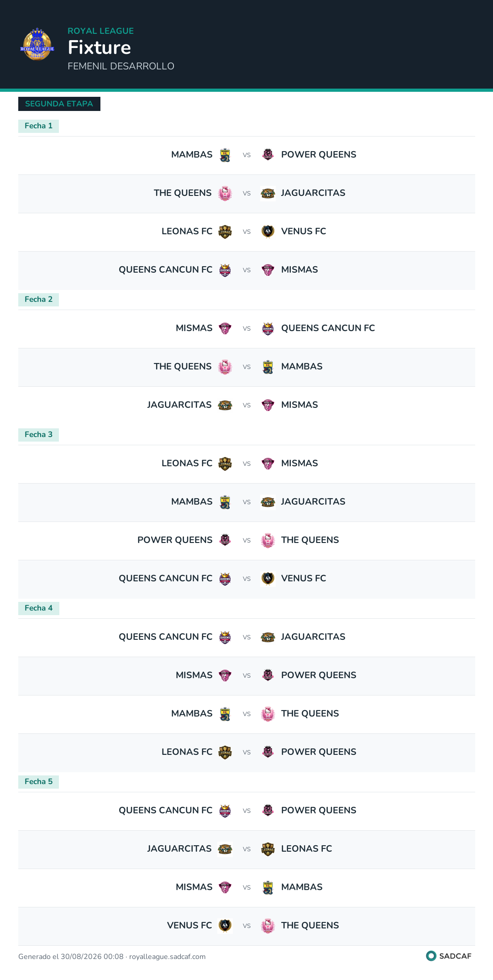Select the Fecha 1 label
Screen dimensions: 493x980
pos(38,126)
